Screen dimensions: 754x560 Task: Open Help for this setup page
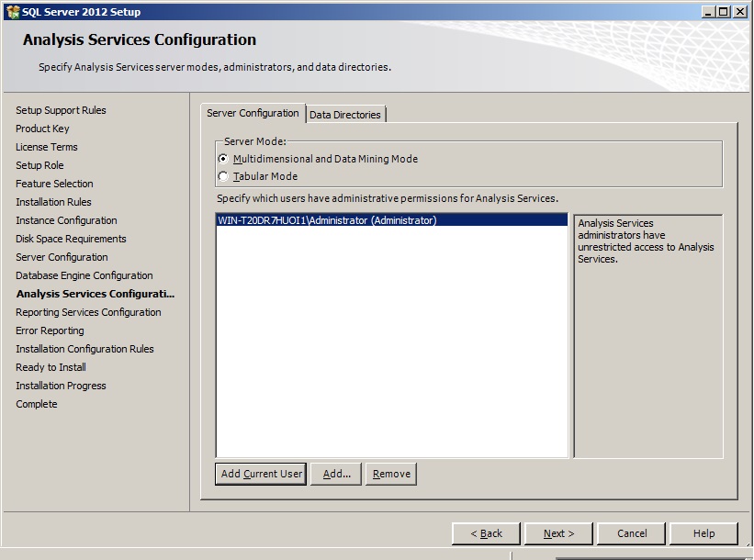[703, 532]
